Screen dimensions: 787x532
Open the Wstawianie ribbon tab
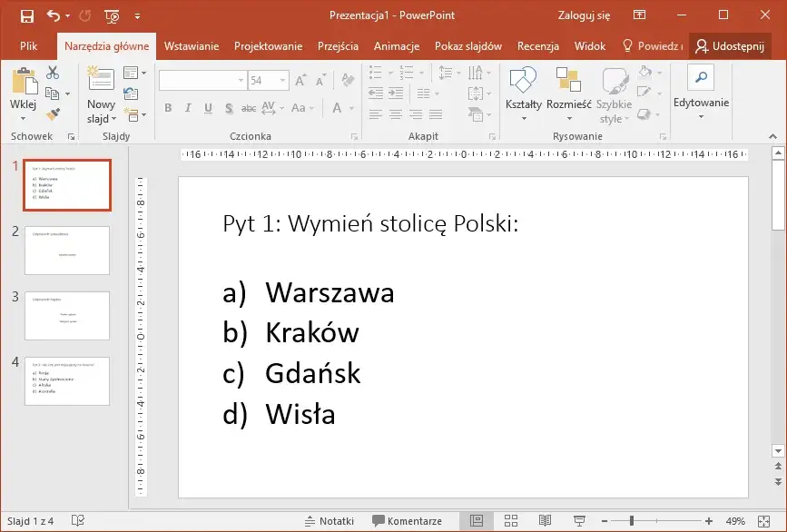pyautogui.click(x=190, y=46)
